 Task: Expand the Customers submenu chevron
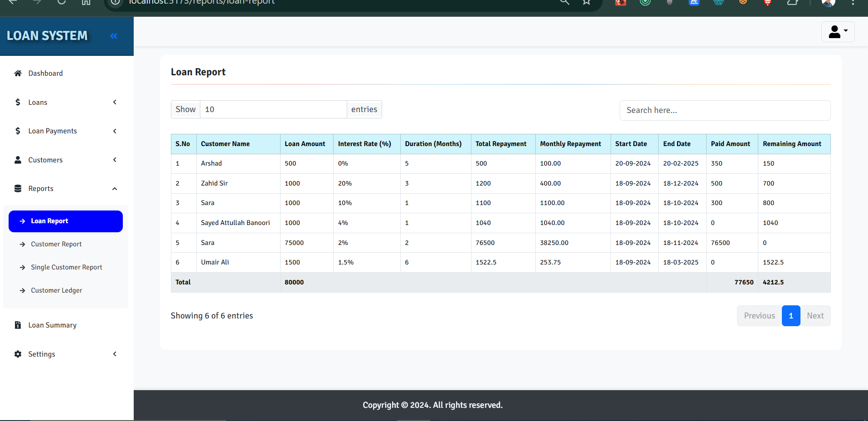coord(115,160)
